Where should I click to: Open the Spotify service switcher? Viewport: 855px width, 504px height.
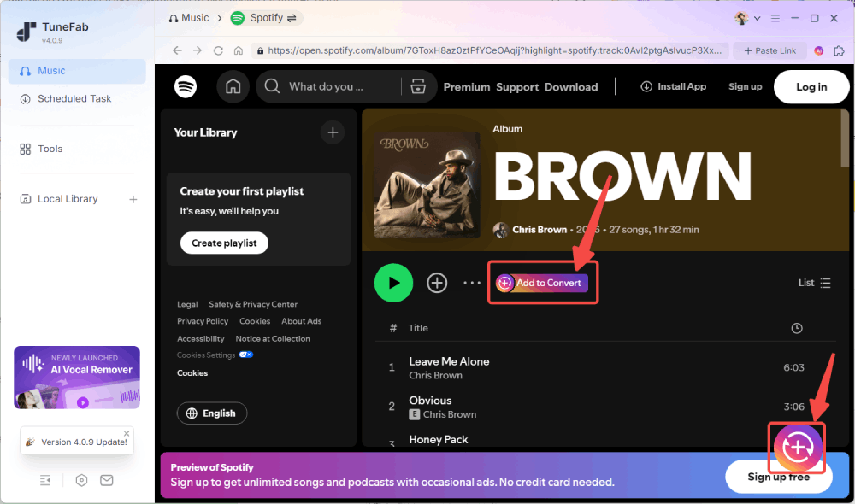coord(265,18)
